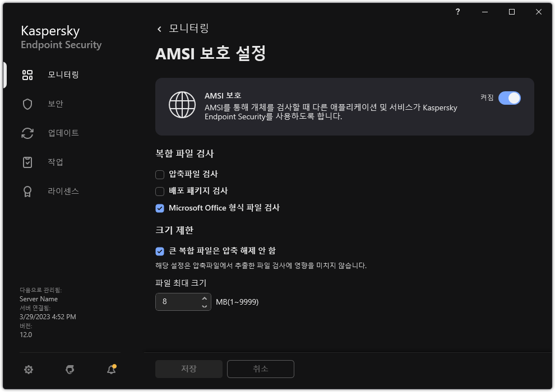Open help with the question mark icon
555x392 pixels.
coord(457,11)
